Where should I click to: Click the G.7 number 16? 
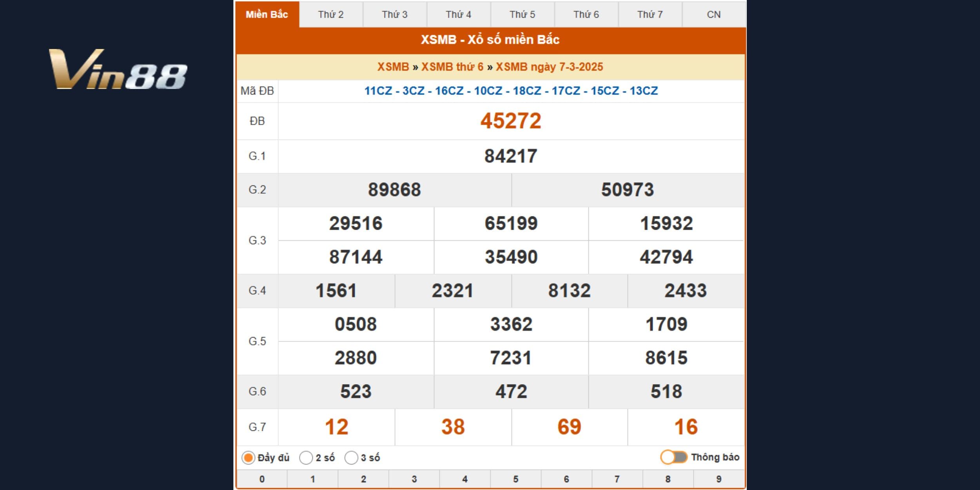pyautogui.click(x=686, y=427)
